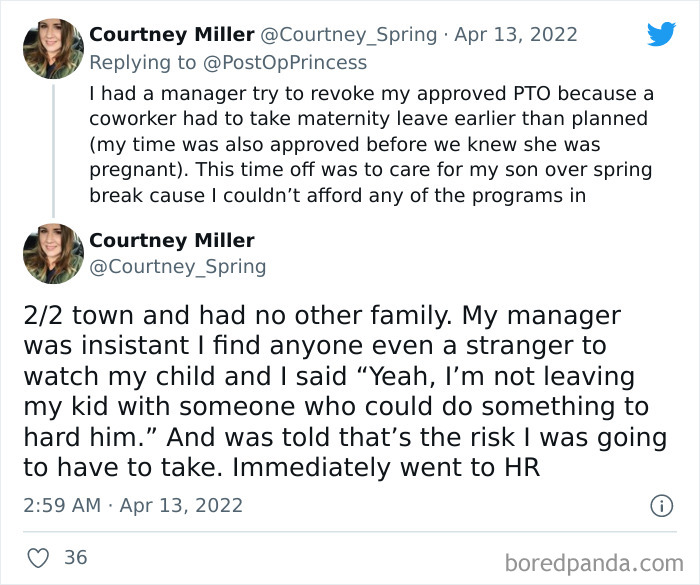The width and height of the screenshot is (700, 585).
Task: View the 36 likes count
Action: pos(76,557)
